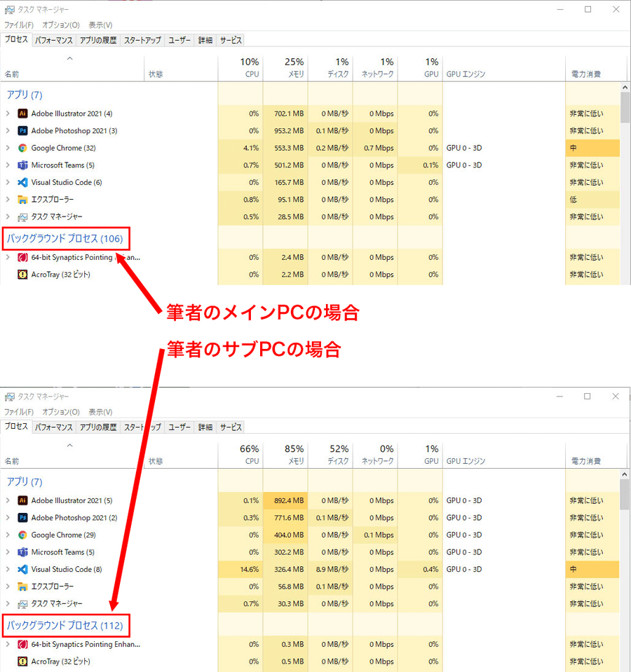Viewport: 631px width, 672px height.
Task: Select 状態 column header in top window
Action: click(181, 68)
